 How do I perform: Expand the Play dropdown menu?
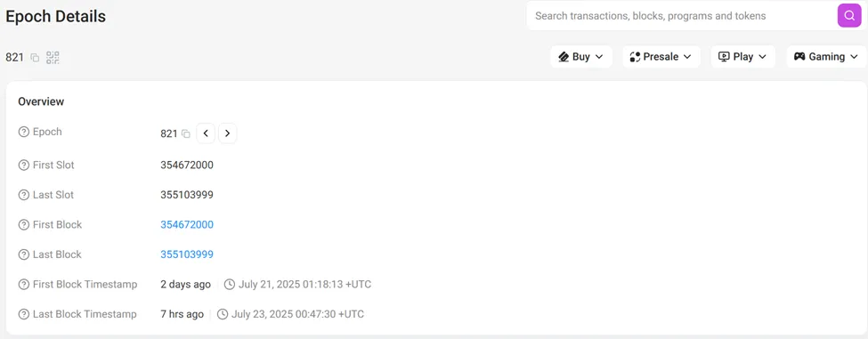[742, 57]
